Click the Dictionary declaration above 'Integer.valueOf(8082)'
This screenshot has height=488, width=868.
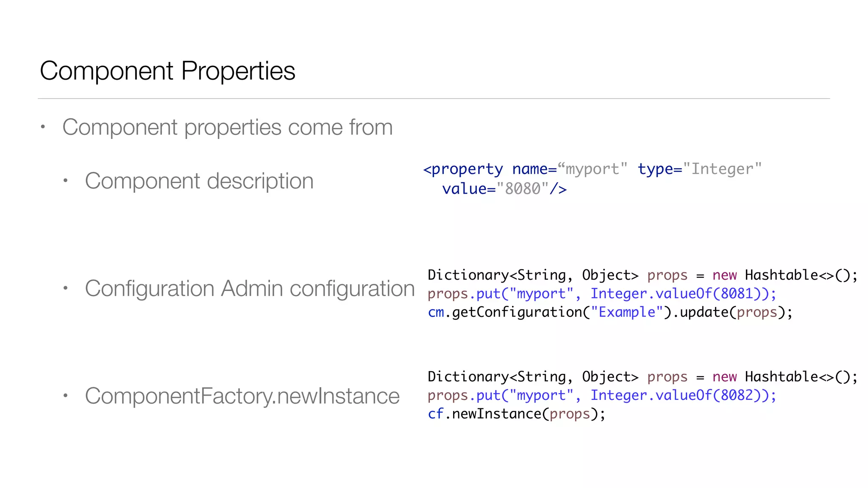(643, 377)
